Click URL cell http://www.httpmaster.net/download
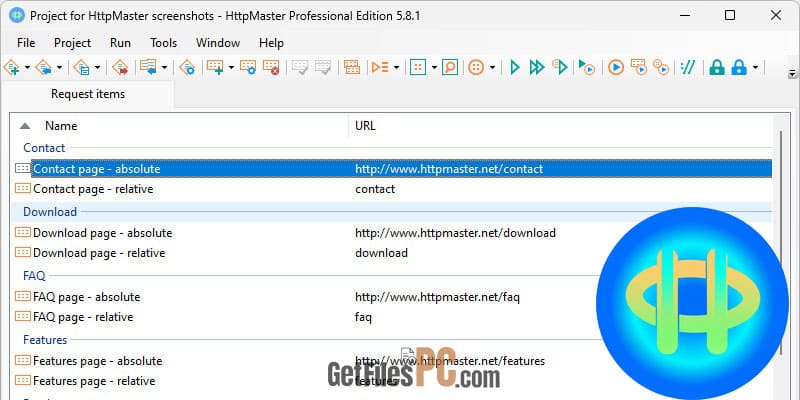This screenshot has width=800, height=400. point(456,233)
